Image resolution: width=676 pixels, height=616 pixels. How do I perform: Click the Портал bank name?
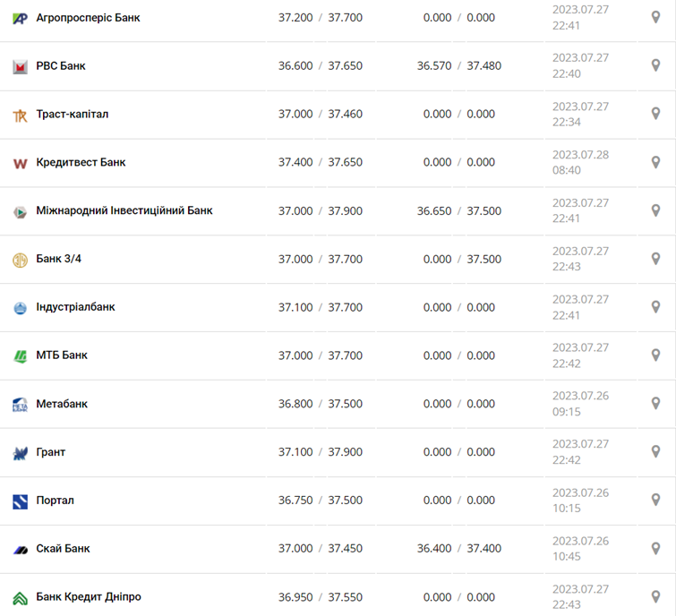56,500
